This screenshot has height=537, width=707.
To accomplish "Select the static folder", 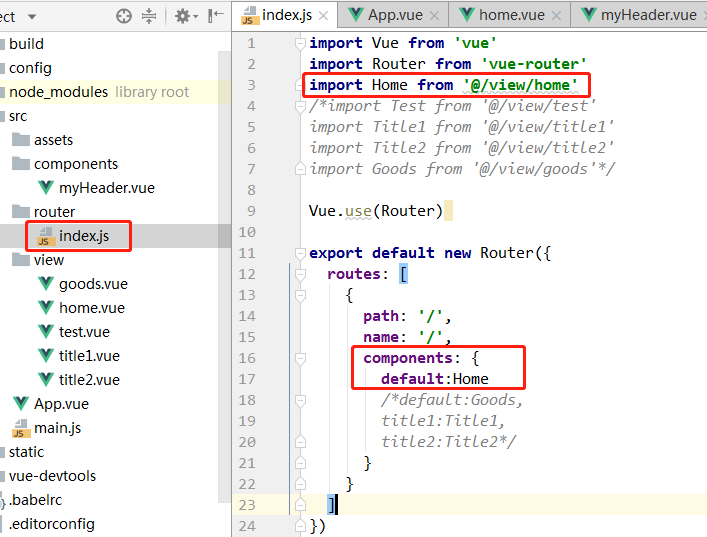I will (26, 451).
